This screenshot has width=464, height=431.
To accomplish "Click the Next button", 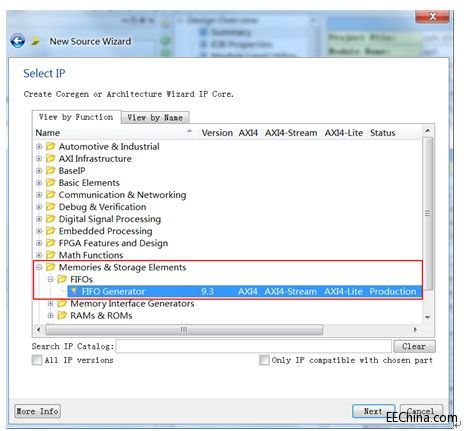I will click(373, 411).
